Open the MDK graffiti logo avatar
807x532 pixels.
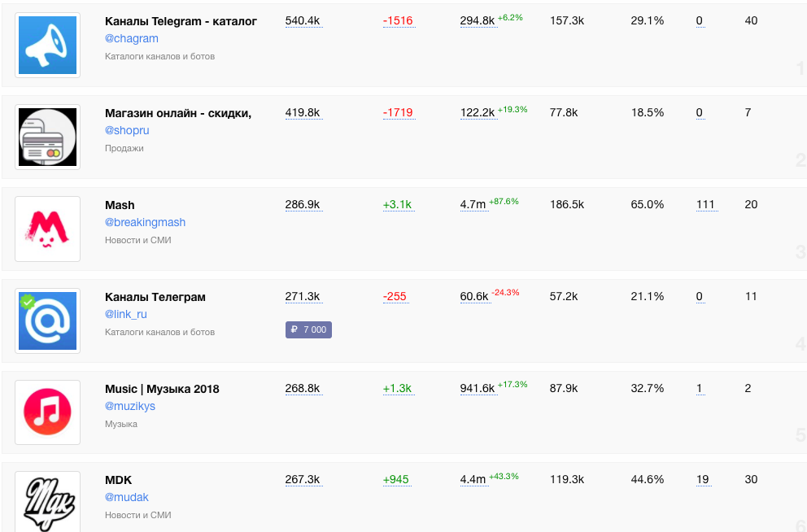coord(47,500)
